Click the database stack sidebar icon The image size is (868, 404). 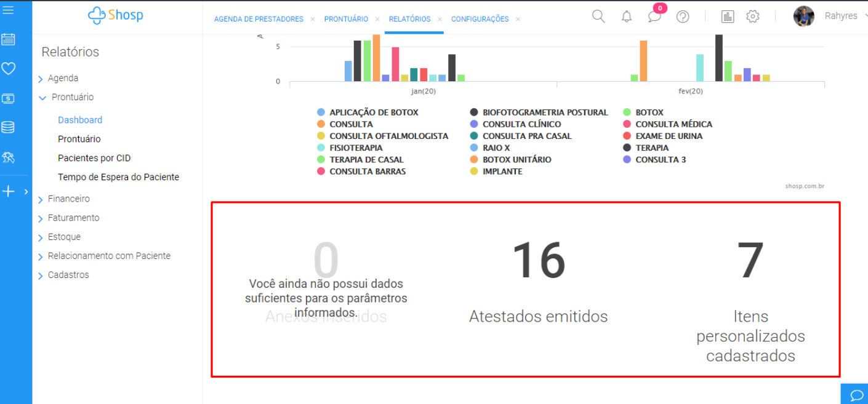coord(8,127)
